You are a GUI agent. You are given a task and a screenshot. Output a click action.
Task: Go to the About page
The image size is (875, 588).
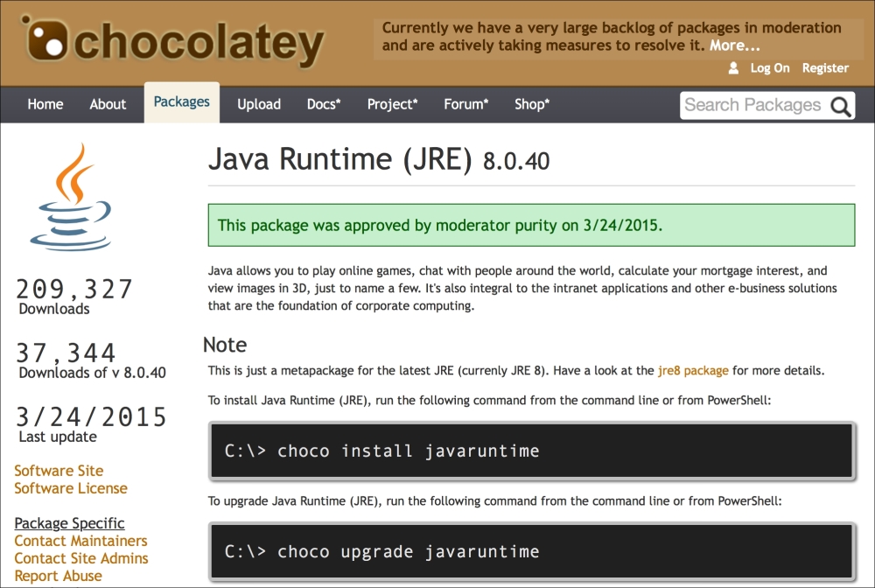(x=108, y=104)
